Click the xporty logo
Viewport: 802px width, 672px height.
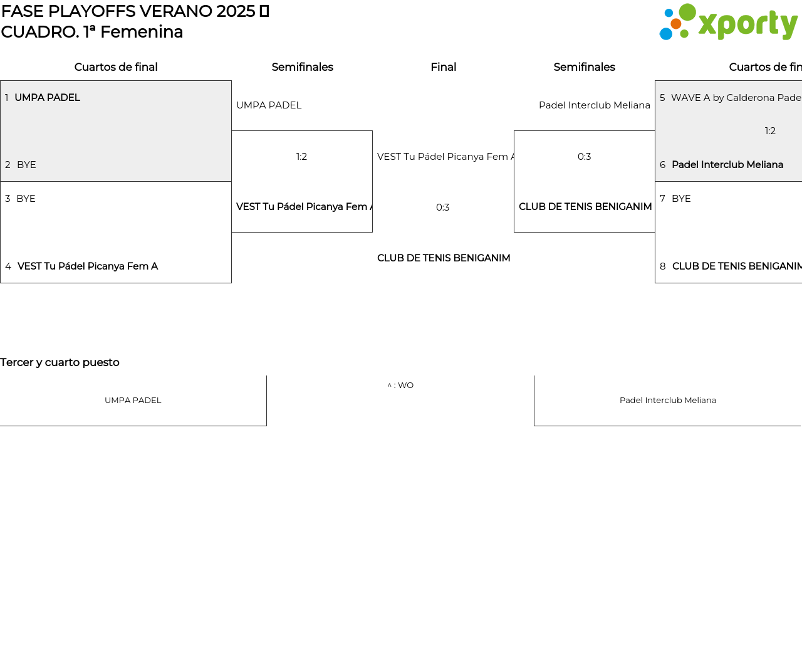point(728,23)
